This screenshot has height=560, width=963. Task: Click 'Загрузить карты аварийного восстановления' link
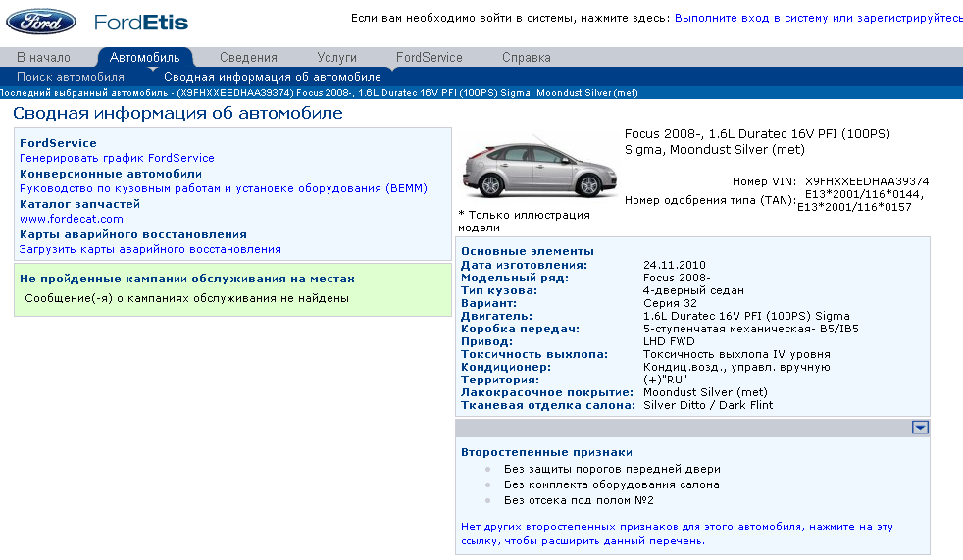pyautogui.click(x=150, y=249)
